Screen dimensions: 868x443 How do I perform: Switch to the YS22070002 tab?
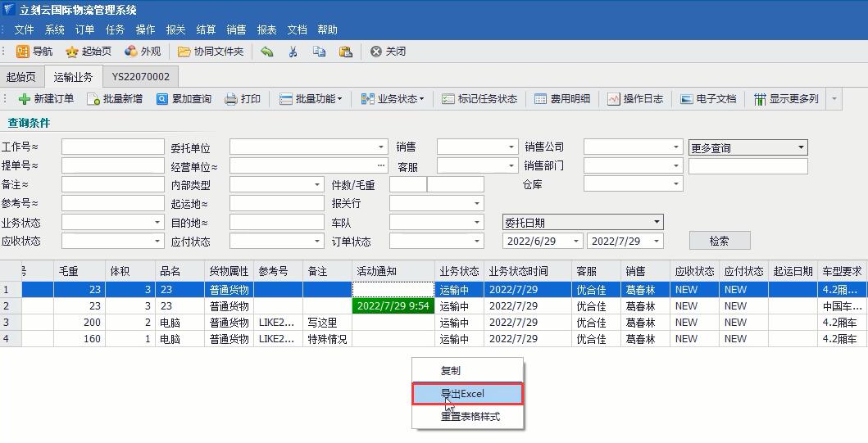tap(141, 77)
